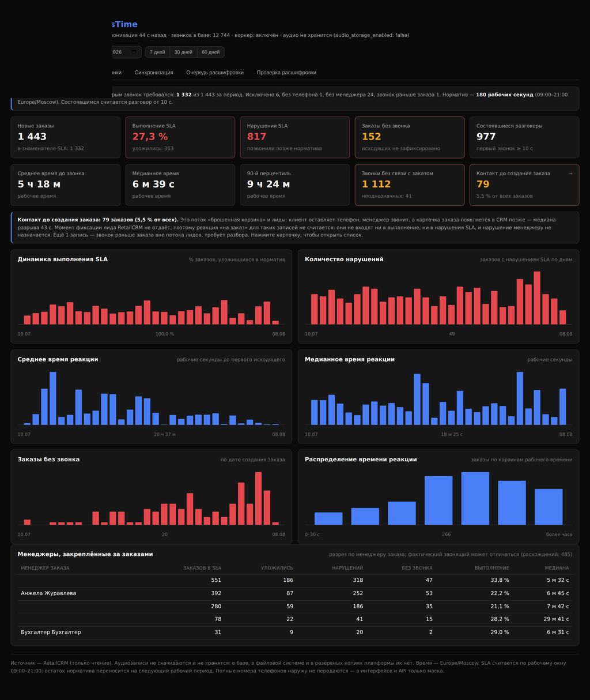Click the Среднее время до звонка card
The width and height of the screenshot is (590, 700).
point(66,185)
